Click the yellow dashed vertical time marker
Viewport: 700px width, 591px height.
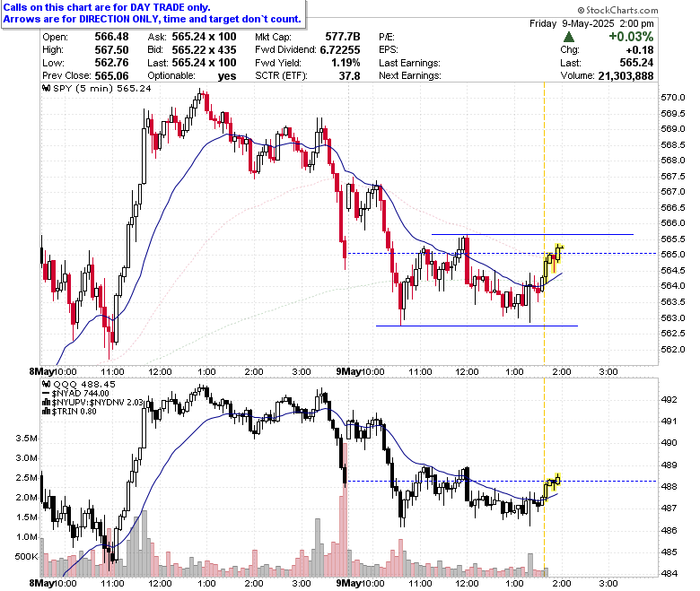544,223
